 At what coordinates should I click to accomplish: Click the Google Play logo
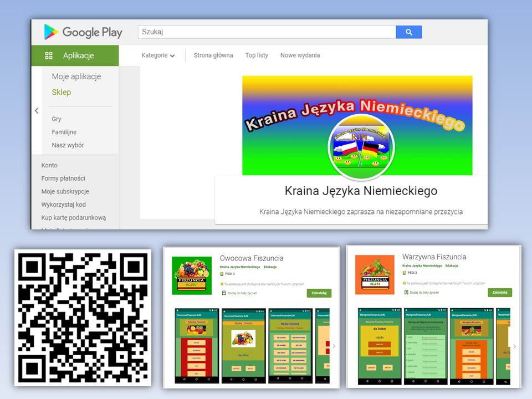[x=83, y=32]
